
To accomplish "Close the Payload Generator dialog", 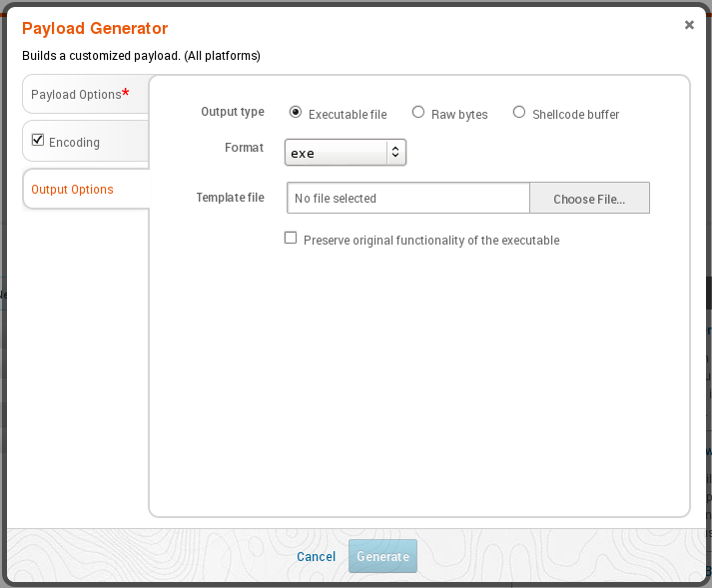I will pyautogui.click(x=689, y=25).
